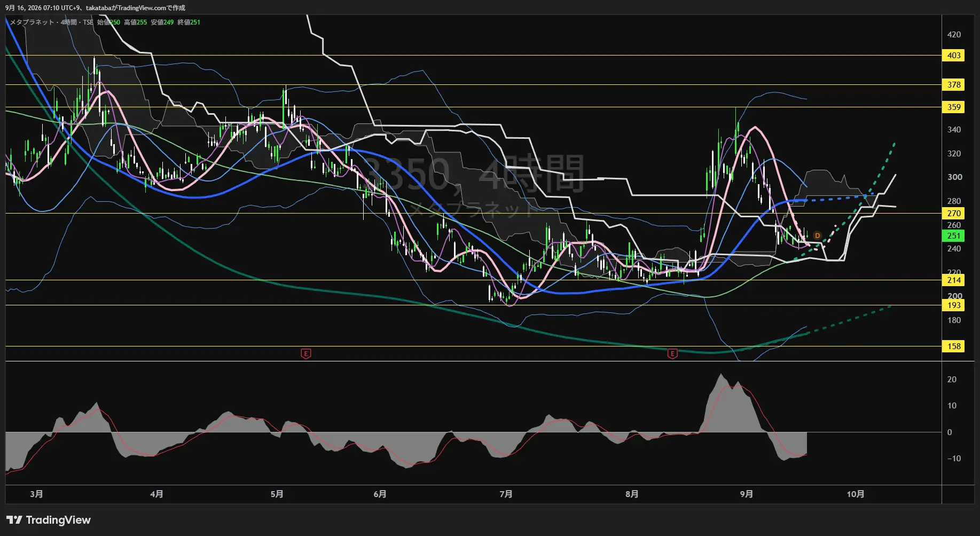Image resolution: width=980 pixels, height=536 pixels.
Task: Click the 3月 date axis label
Action: [x=36, y=494]
